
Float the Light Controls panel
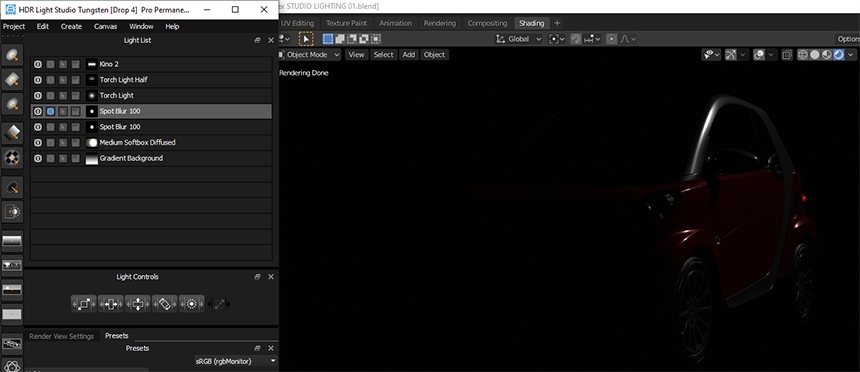pyautogui.click(x=257, y=277)
